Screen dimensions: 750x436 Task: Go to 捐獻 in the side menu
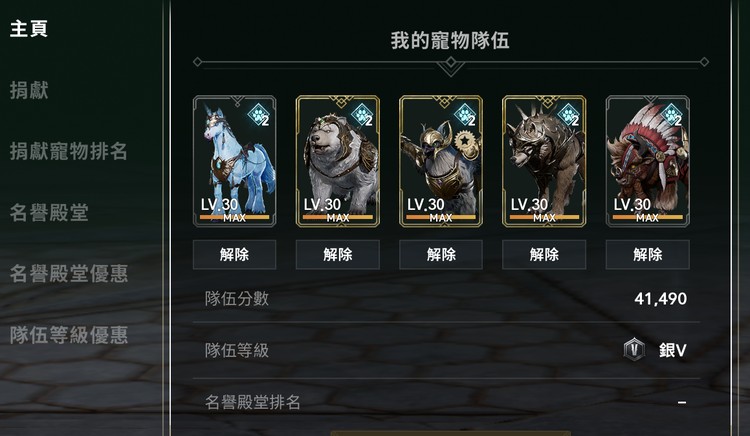click(x=29, y=90)
